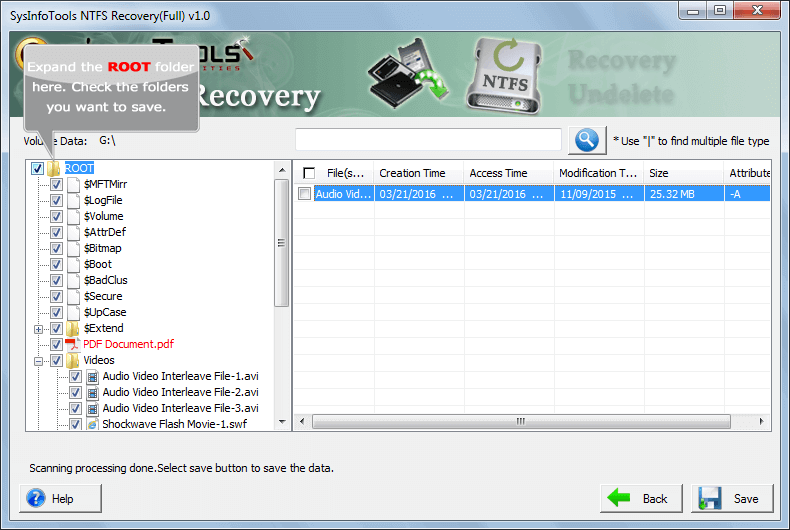Click the -A attribute cell
This screenshot has width=790, height=530.
(748, 193)
